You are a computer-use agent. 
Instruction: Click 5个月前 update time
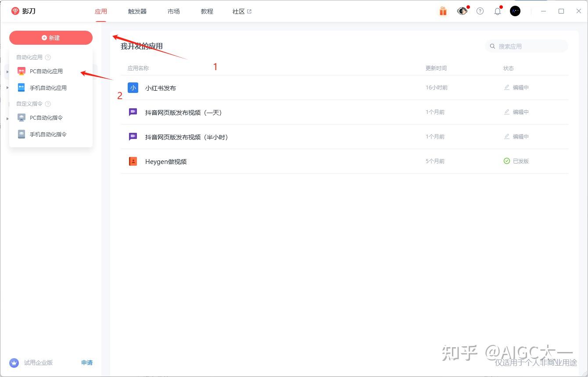[435, 161]
